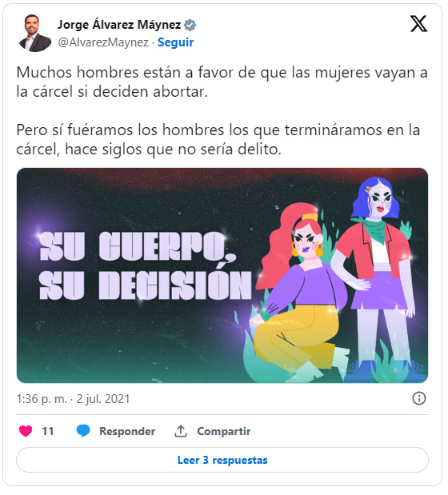Open the Jorge Álvarez Máynez display name
The width and height of the screenshot is (448, 495).
(x=120, y=25)
